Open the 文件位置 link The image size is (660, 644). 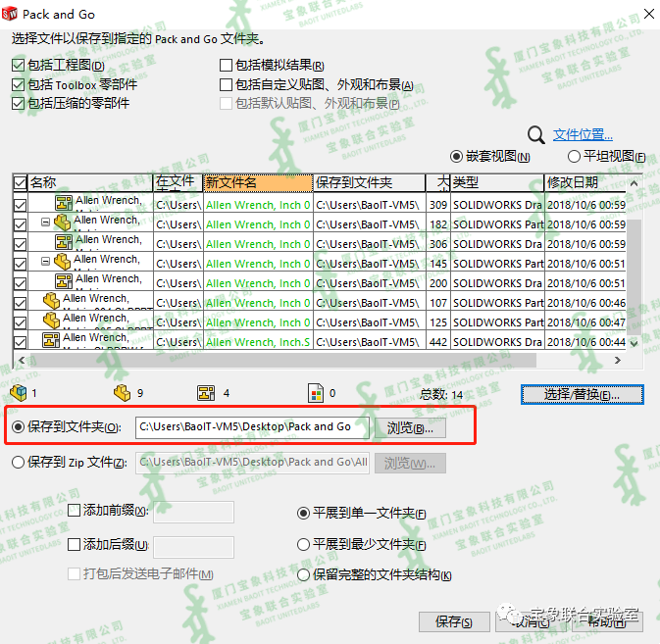(583, 135)
